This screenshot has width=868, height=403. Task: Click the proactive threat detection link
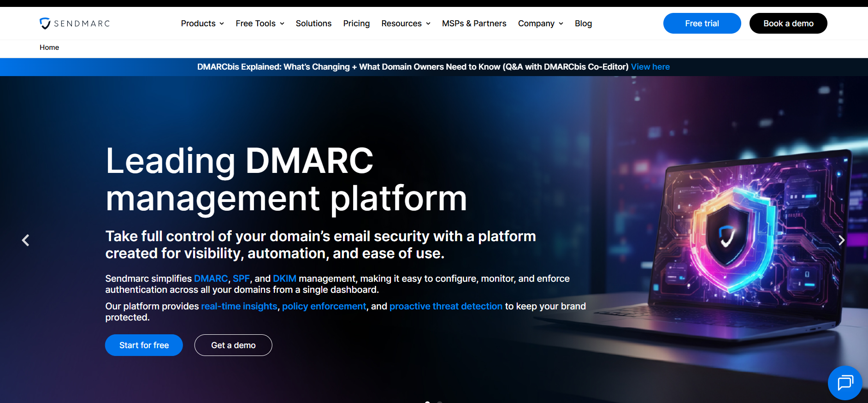coord(446,306)
